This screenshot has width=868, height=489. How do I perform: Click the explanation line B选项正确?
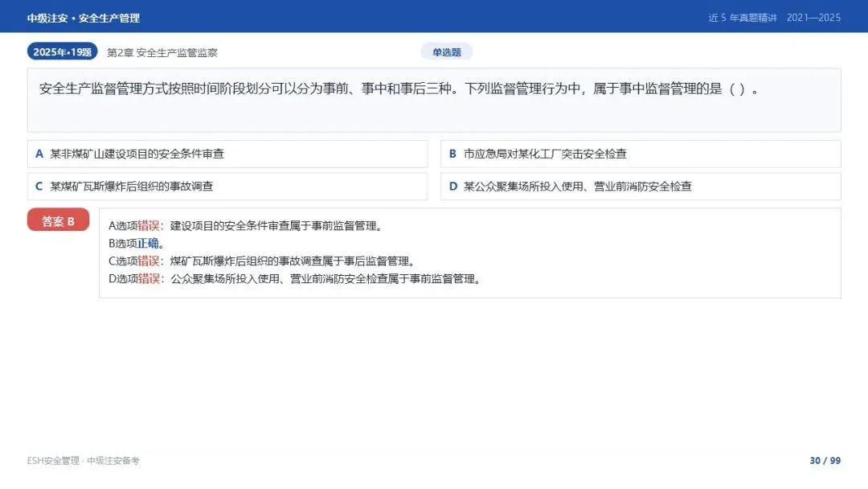pos(136,244)
